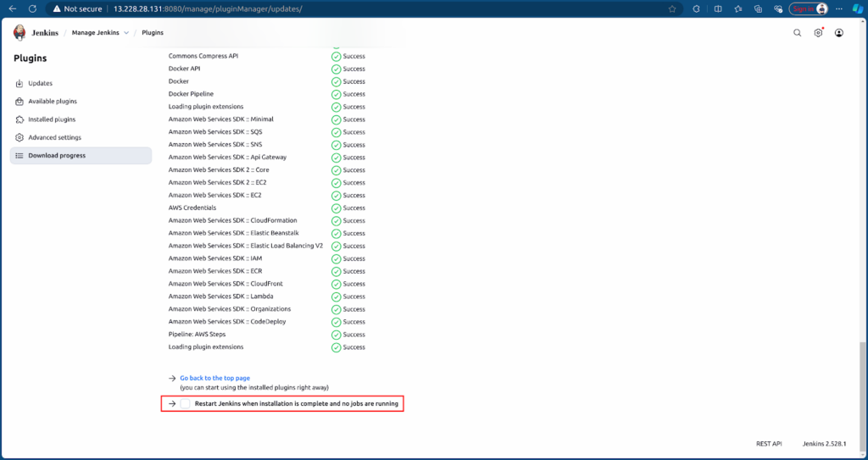Open the Jenkins search magnifier icon
Image resolution: width=868 pixels, height=460 pixels.
point(797,33)
